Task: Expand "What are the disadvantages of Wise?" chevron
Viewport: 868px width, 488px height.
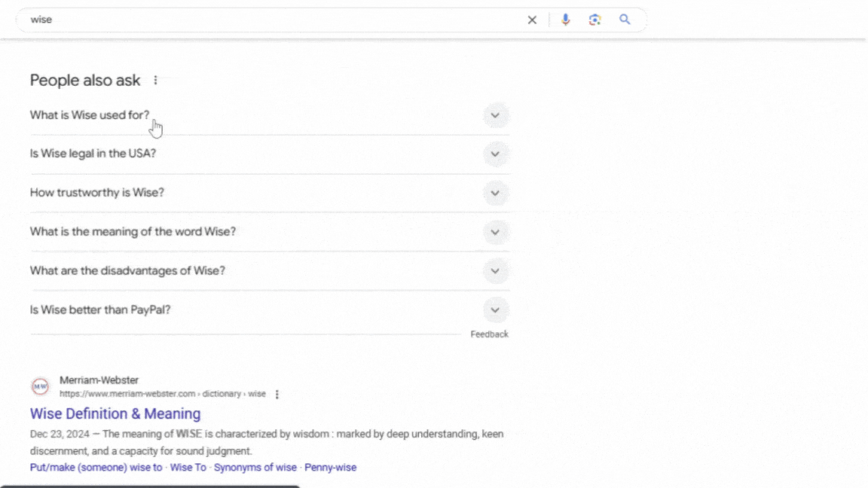Action: [495, 271]
